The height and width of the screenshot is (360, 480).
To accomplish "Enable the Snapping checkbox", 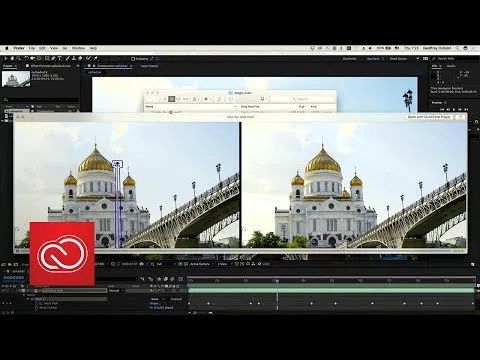I will click(133, 59).
